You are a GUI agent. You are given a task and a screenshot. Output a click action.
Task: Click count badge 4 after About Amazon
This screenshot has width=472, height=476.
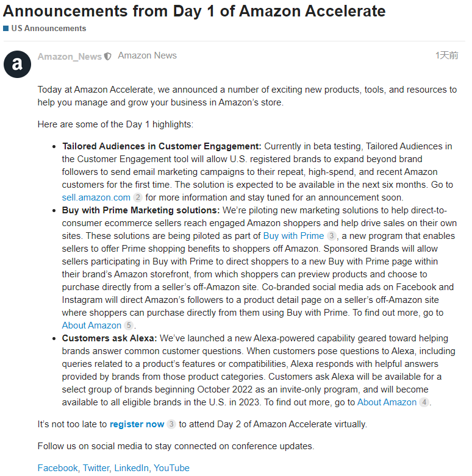(x=424, y=402)
